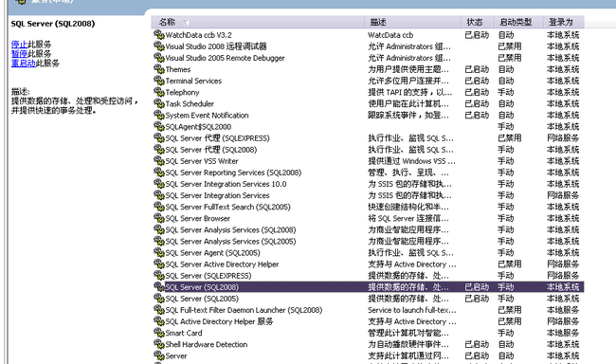Click the 停止 link to stop the service
616x364 pixels.
(x=19, y=44)
